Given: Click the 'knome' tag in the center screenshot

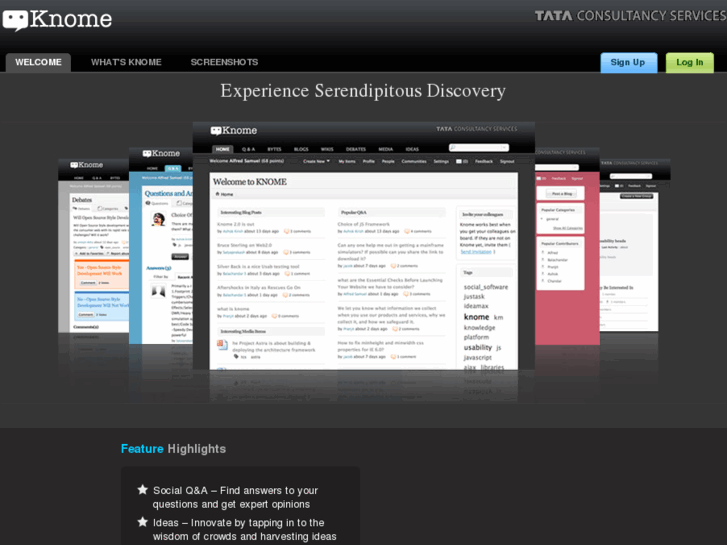Looking at the screenshot, I should coord(477,317).
